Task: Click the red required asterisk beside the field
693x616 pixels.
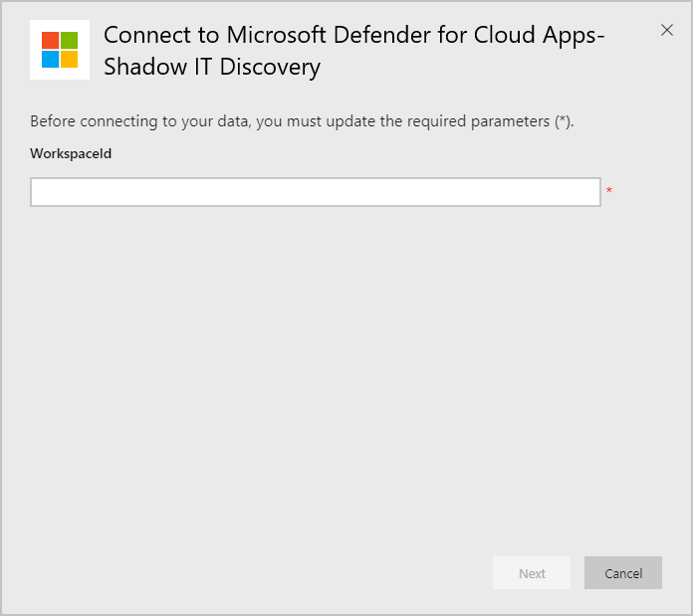Action: tap(608, 191)
